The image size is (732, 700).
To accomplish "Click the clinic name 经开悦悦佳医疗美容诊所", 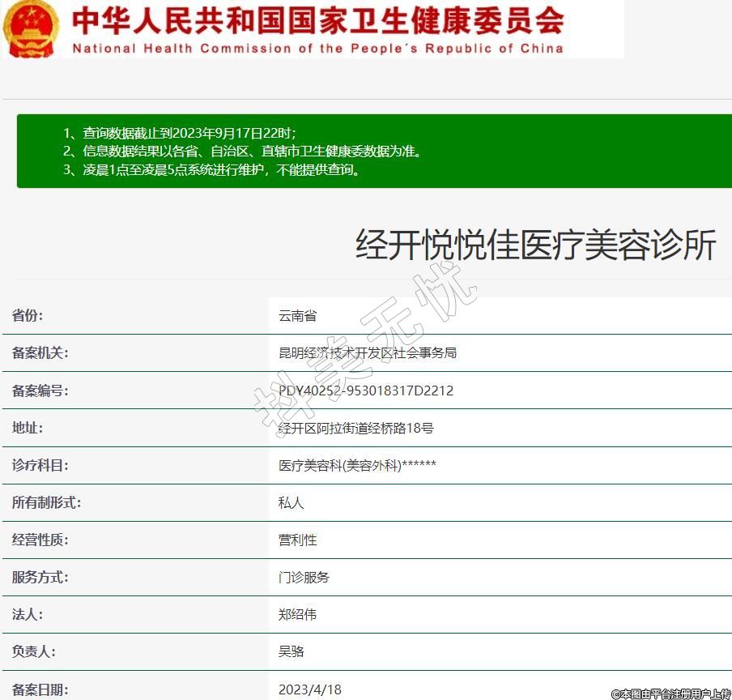I will coord(535,245).
